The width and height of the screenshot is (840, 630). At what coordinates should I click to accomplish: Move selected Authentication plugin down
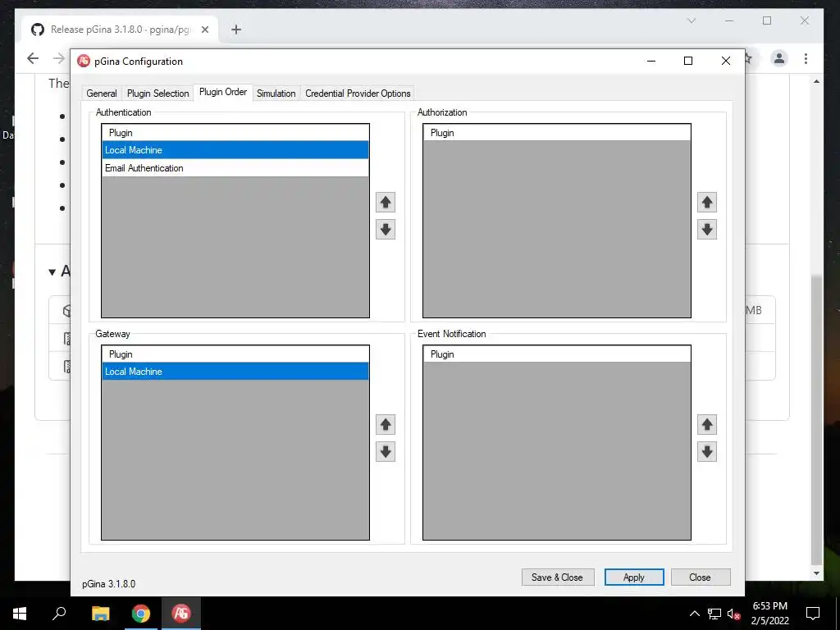coord(386,230)
